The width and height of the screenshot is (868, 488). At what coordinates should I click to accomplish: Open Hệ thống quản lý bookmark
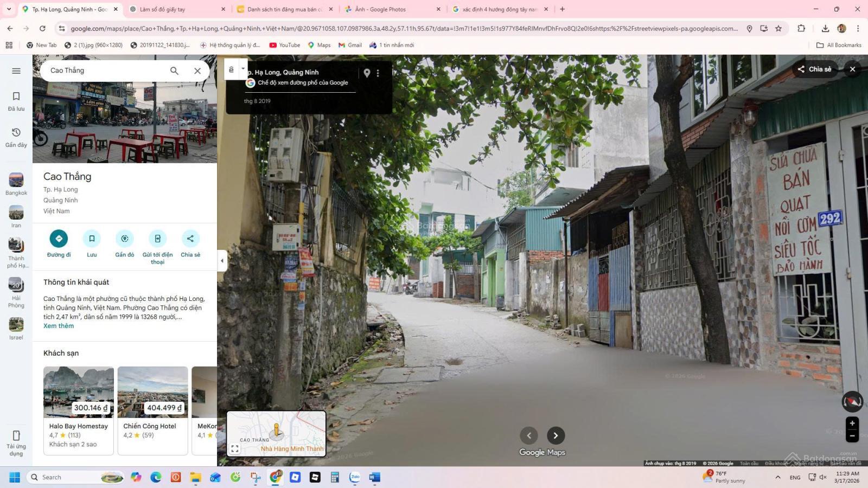pyautogui.click(x=230, y=45)
